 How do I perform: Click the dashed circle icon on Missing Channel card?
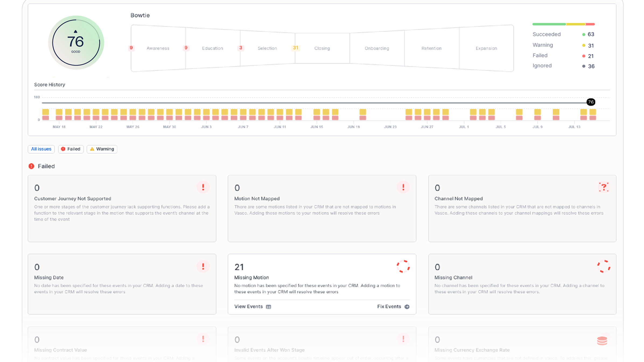[604, 266]
